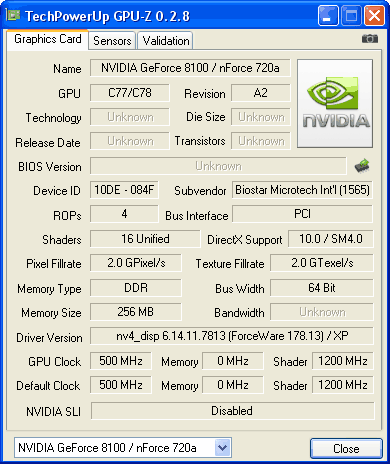
Task: Click the BIOS Version Unknown field
Action: pos(218,166)
